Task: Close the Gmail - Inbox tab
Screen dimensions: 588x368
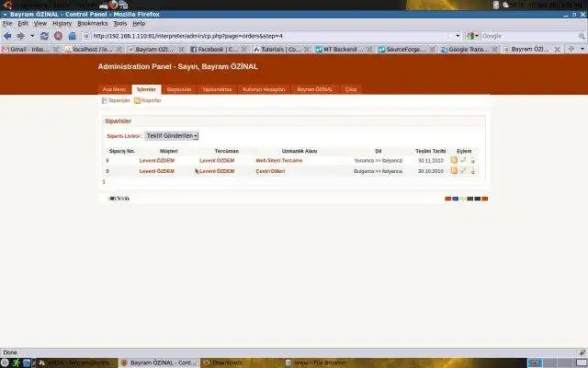Action: click(x=56, y=49)
